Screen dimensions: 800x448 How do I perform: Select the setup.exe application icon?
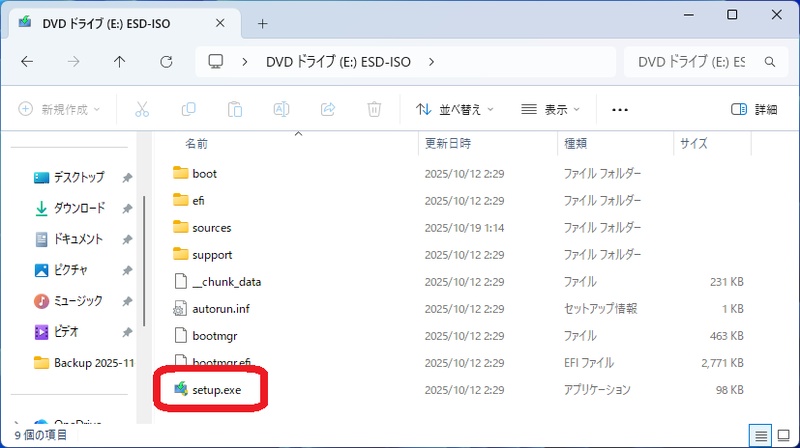(181, 389)
